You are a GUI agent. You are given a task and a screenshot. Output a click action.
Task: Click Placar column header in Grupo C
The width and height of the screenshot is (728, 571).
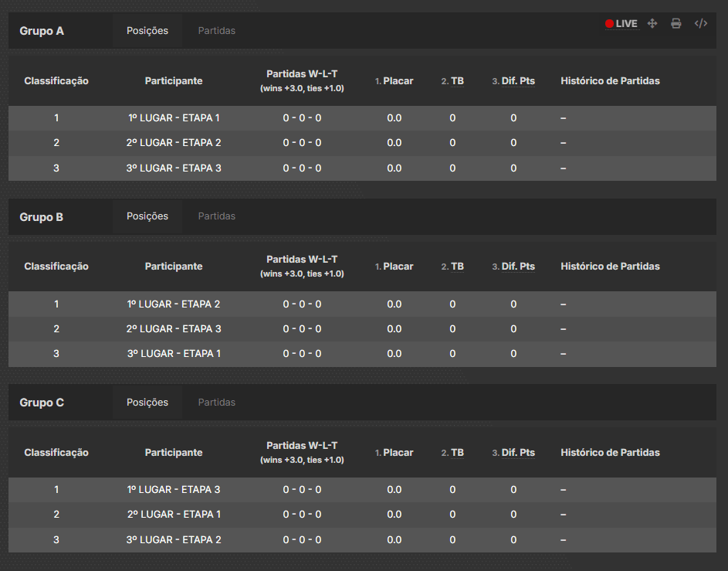tap(398, 453)
